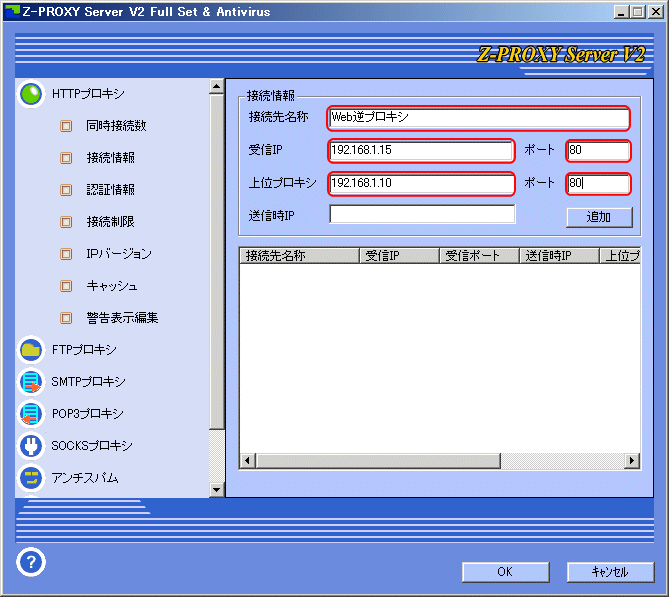This screenshot has width=669, height=597.
Task: Click the square icon beside 接続制限
Action: click(66, 222)
